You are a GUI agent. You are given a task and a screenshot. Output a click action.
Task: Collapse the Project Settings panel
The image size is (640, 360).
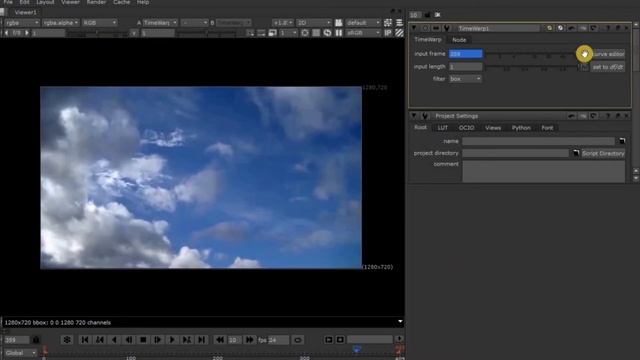414,116
